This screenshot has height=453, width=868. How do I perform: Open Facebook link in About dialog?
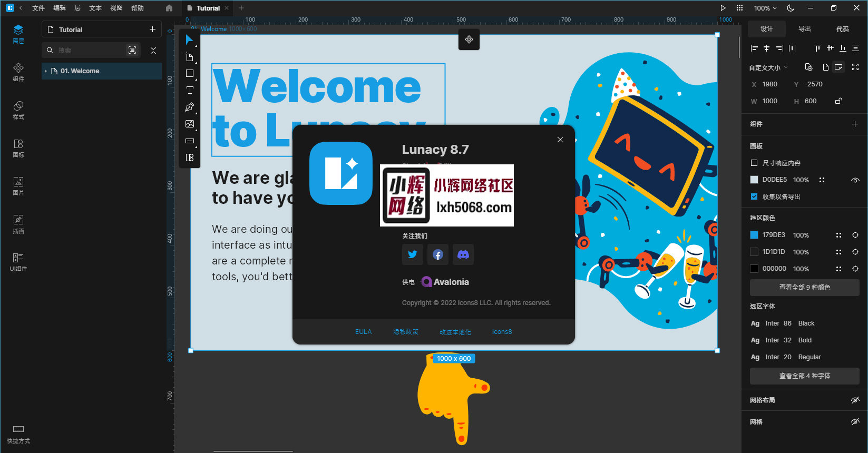tap(438, 254)
